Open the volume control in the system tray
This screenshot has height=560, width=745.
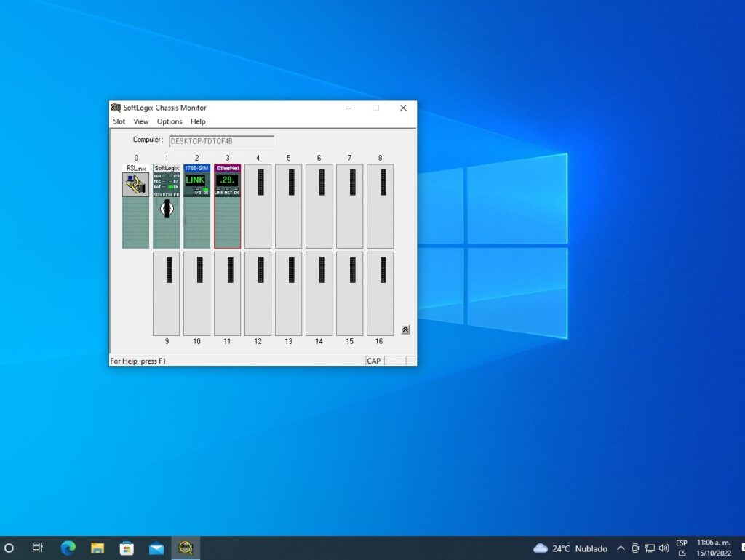coord(664,548)
